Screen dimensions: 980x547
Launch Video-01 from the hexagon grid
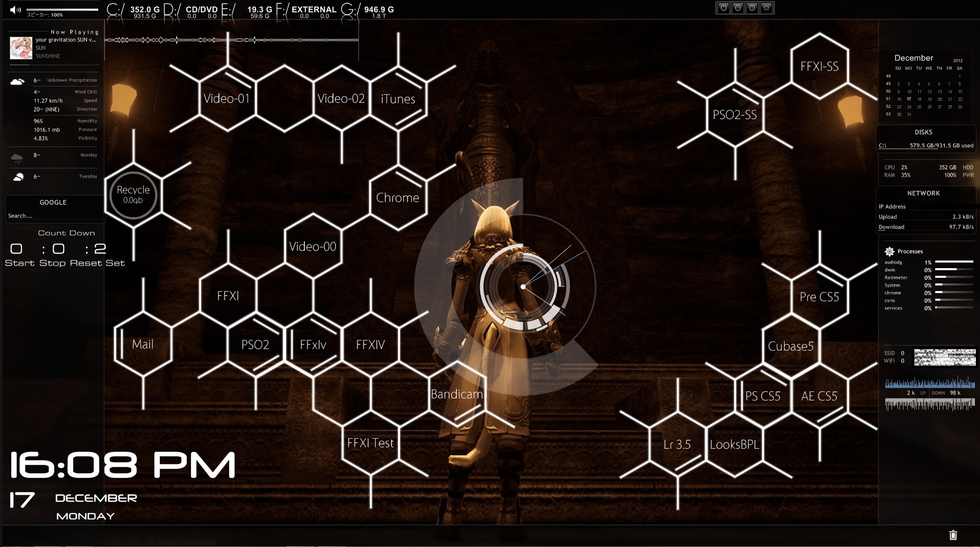point(227,99)
